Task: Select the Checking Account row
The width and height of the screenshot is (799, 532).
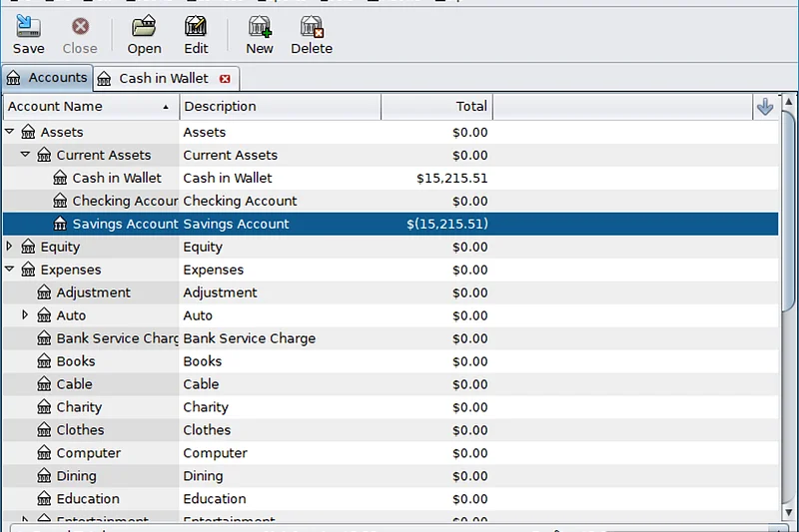Action: click(240, 202)
